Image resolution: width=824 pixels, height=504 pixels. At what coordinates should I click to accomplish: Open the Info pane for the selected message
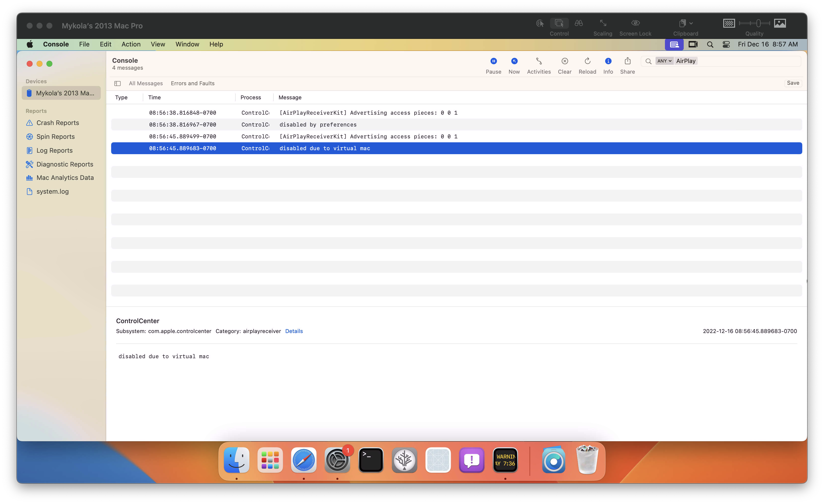point(608,61)
